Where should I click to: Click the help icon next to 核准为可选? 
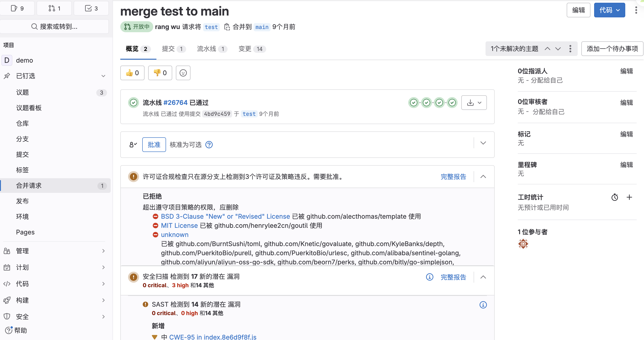tap(209, 145)
